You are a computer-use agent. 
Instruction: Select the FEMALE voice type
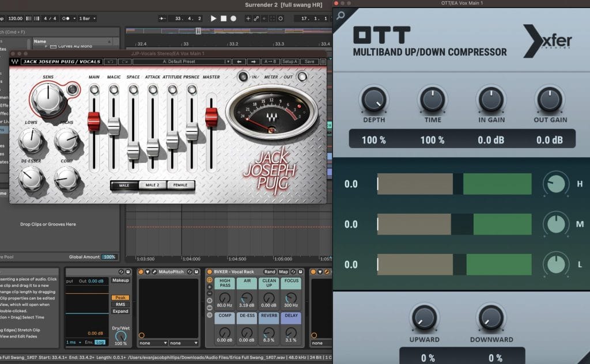point(181,185)
